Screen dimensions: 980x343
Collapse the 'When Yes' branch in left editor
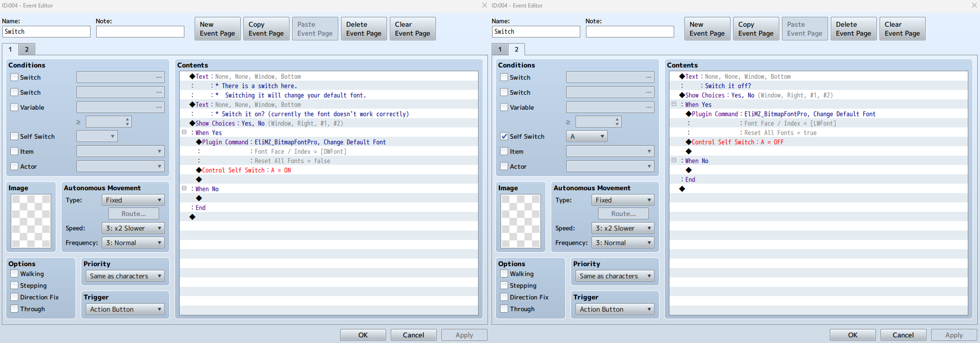pos(184,133)
